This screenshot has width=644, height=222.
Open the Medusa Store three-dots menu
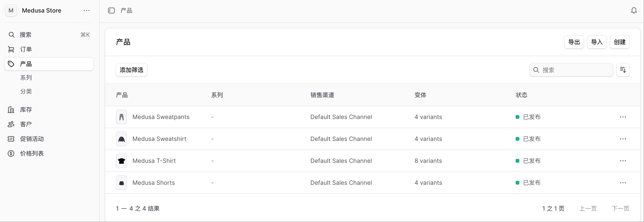click(87, 11)
